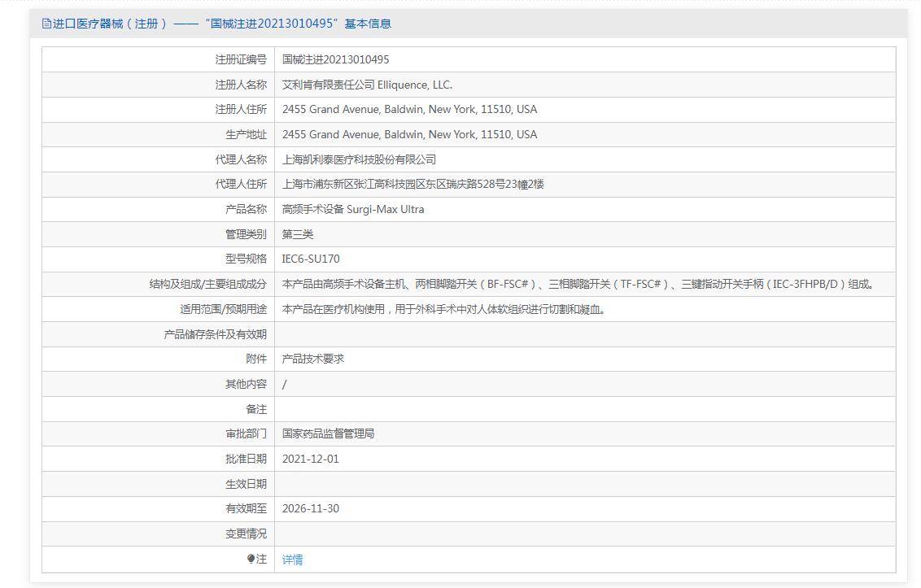Click the header title 进口医疗器械(注册)基本信息
The image size is (921, 588).
coord(222,24)
